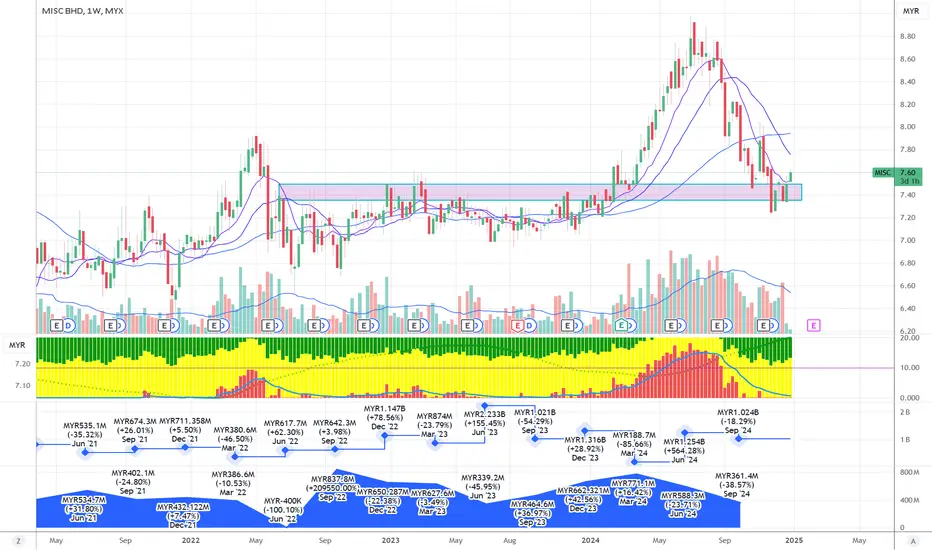Click the MYR-400K Jun '22 data label
The width and height of the screenshot is (932, 550).
coord(283,510)
